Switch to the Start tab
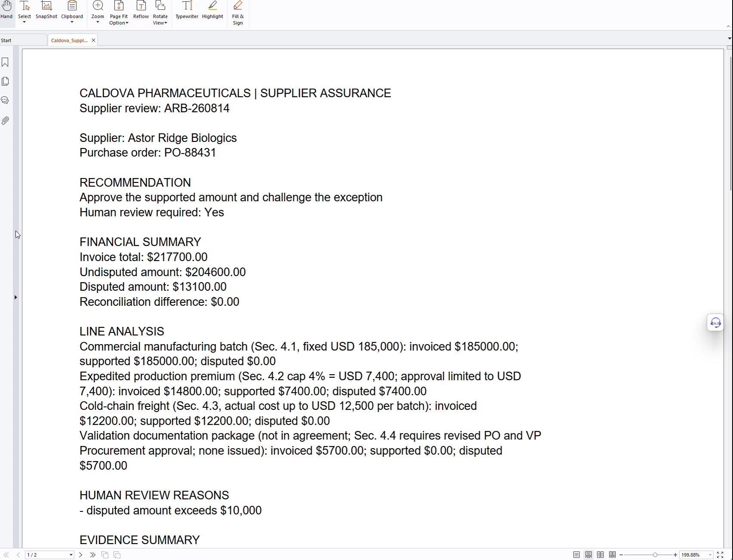This screenshot has height=560, width=733. [23, 40]
